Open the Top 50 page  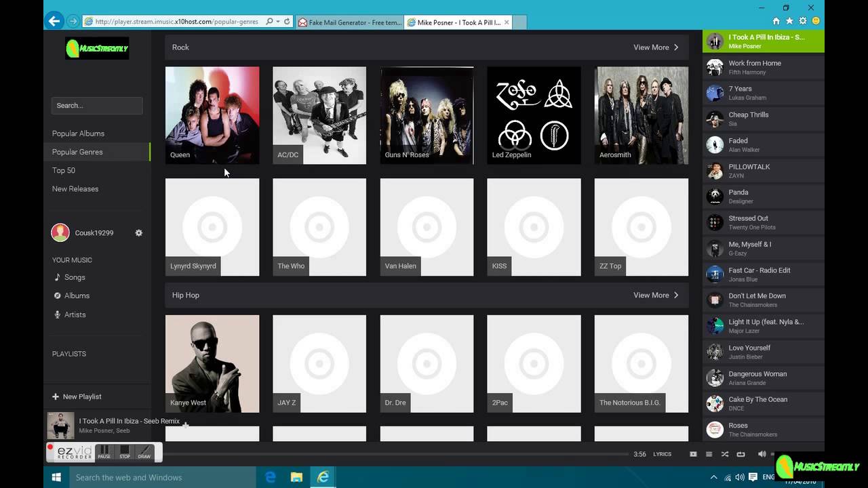pyautogui.click(x=64, y=170)
